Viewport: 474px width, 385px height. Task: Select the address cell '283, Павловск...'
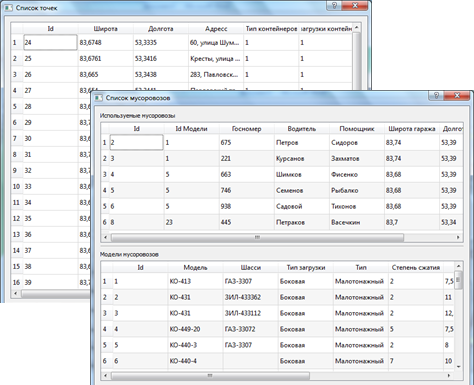(x=216, y=74)
